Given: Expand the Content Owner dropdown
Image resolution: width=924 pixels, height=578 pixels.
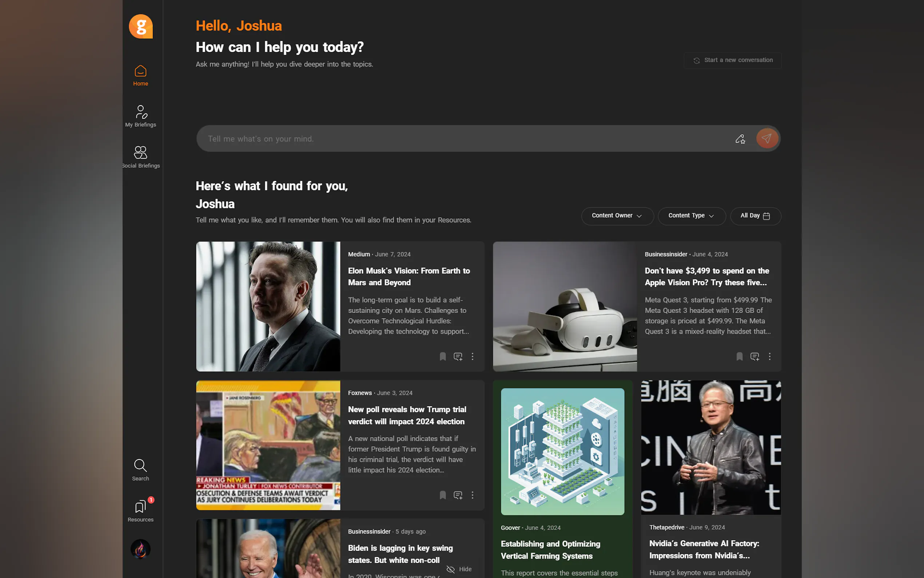Looking at the screenshot, I should tap(617, 216).
